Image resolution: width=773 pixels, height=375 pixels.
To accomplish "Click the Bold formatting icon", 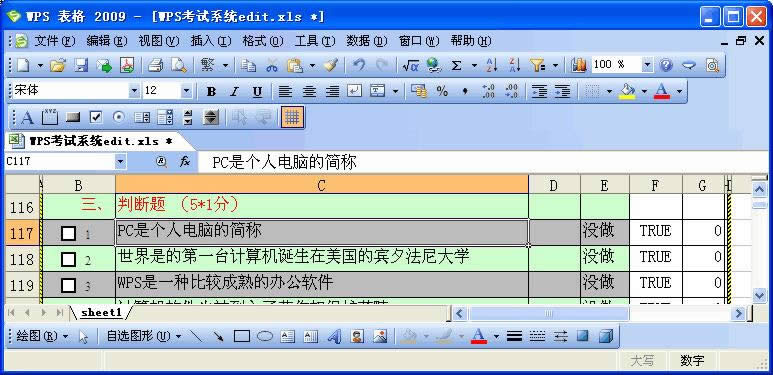I will [x=211, y=91].
